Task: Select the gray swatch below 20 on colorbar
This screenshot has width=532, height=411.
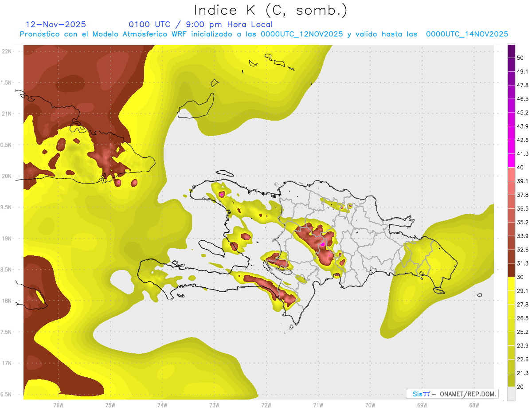Action: pyautogui.click(x=511, y=394)
